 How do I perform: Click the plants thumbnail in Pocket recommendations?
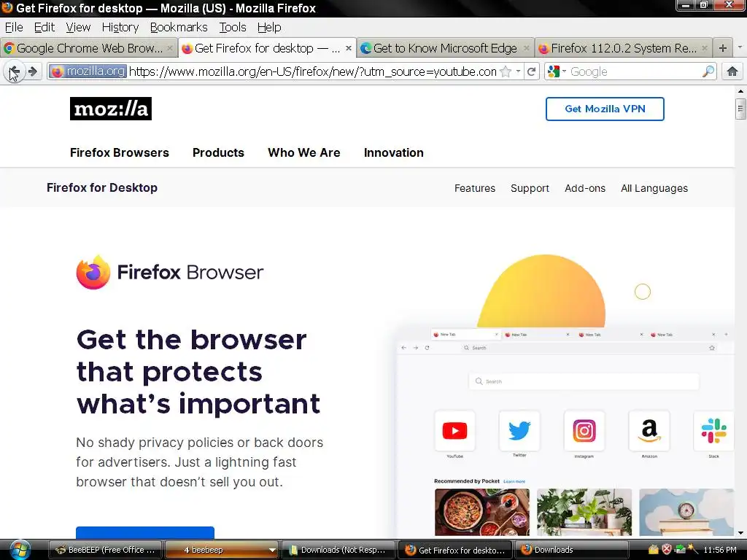(x=584, y=512)
